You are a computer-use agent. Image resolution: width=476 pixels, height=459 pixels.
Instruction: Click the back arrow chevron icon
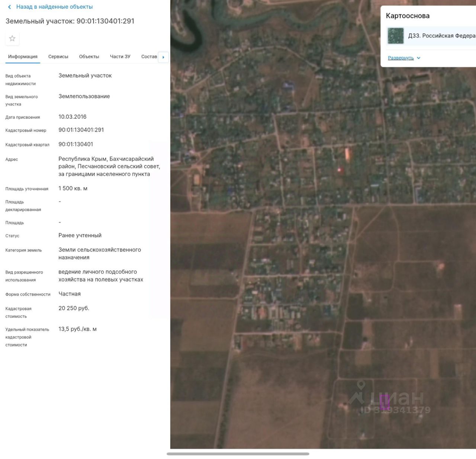tap(10, 7)
